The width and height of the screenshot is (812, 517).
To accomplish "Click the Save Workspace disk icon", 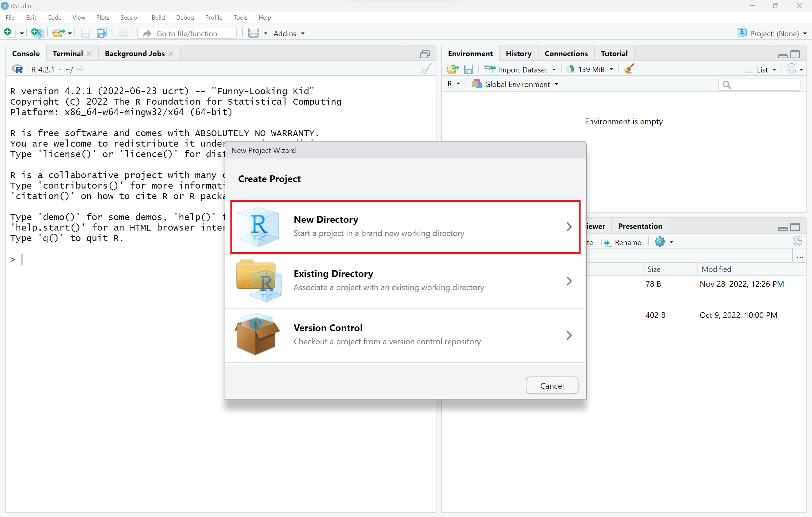I will (468, 69).
